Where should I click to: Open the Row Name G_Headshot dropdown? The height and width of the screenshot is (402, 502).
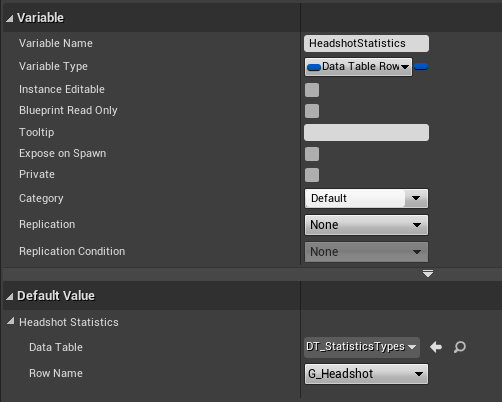pos(366,374)
